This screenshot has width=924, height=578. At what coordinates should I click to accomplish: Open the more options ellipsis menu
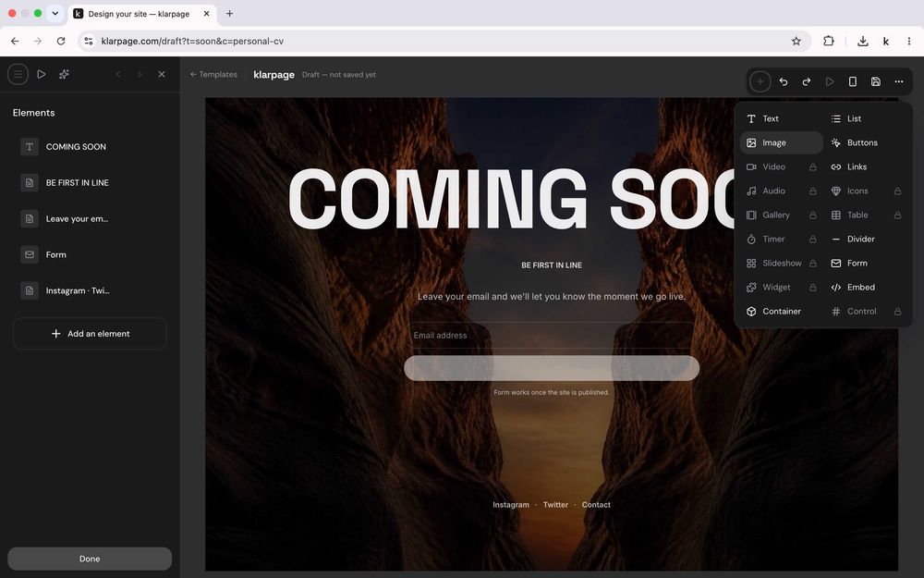pos(899,81)
